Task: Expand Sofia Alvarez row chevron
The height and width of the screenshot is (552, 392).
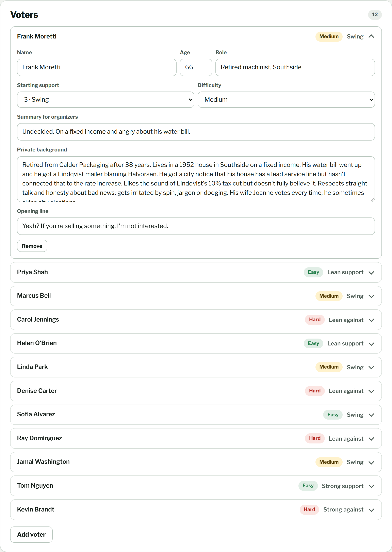Action: pyautogui.click(x=371, y=415)
